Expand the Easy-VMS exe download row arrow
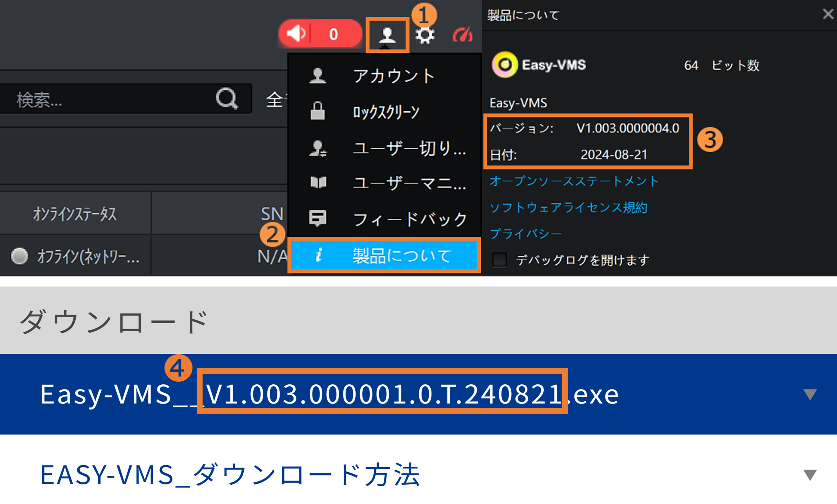Viewport: 837px width, 504px height. 810,394
